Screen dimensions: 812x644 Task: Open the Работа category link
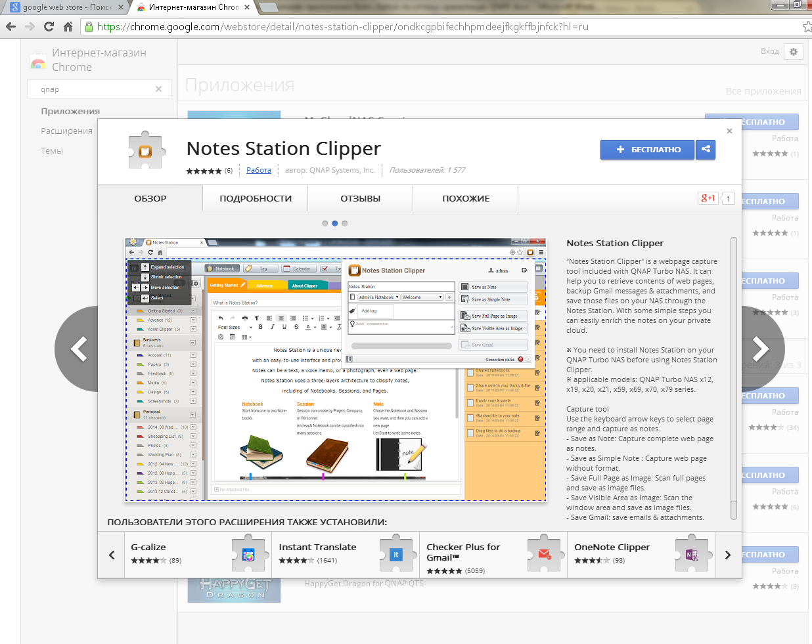[x=259, y=170]
